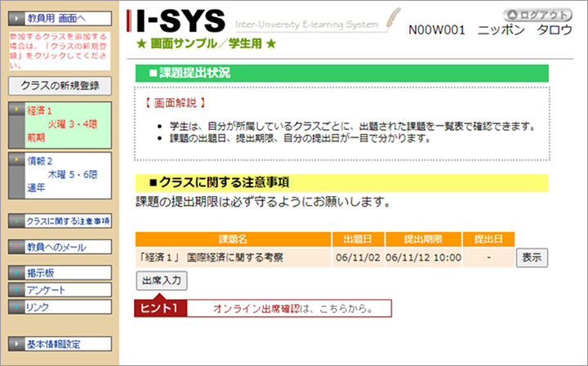Open the 掲示板 bulletin board
Screen dimensions: 588x366
pyautogui.click(x=60, y=273)
